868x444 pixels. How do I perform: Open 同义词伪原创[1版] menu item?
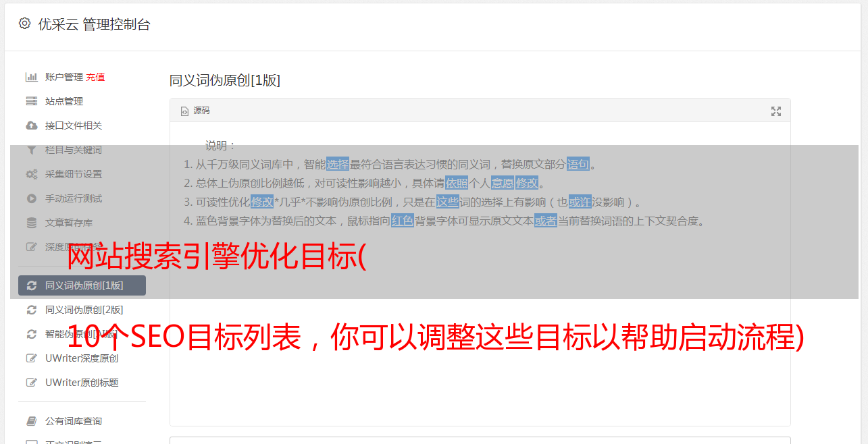click(82, 285)
